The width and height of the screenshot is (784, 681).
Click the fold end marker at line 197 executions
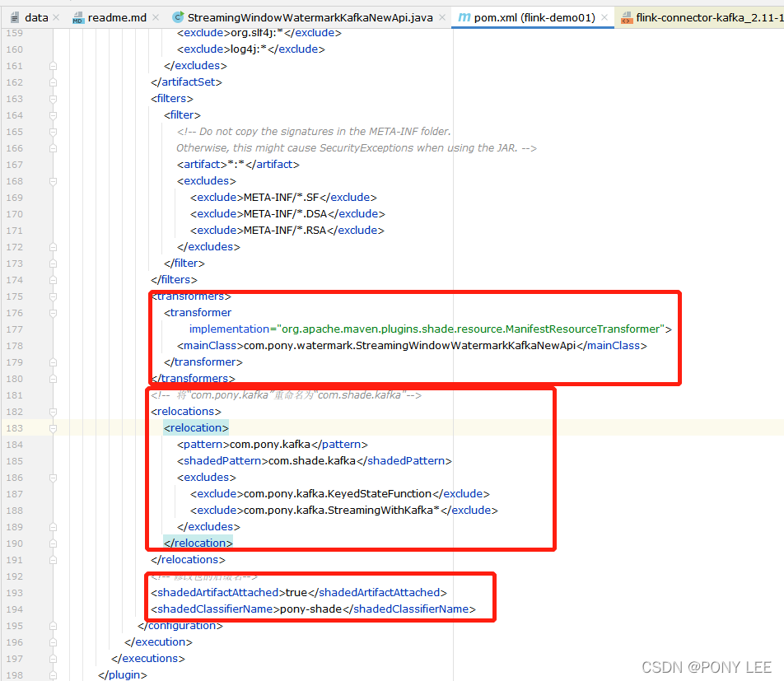[53, 659]
